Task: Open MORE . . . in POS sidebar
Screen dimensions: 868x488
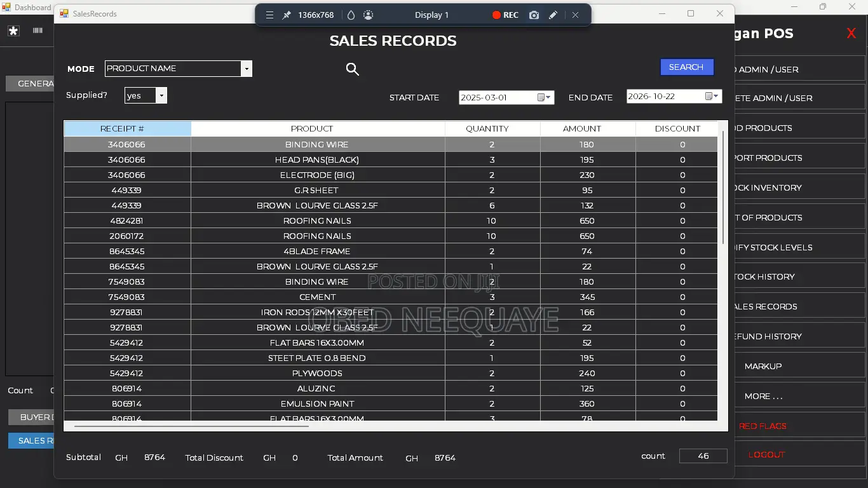Action: point(800,396)
